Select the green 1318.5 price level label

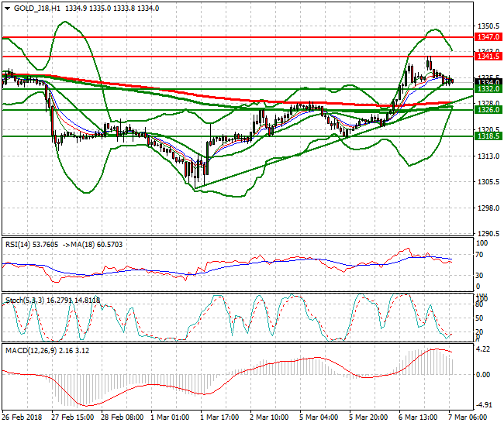pyautogui.click(x=488, y=136)
